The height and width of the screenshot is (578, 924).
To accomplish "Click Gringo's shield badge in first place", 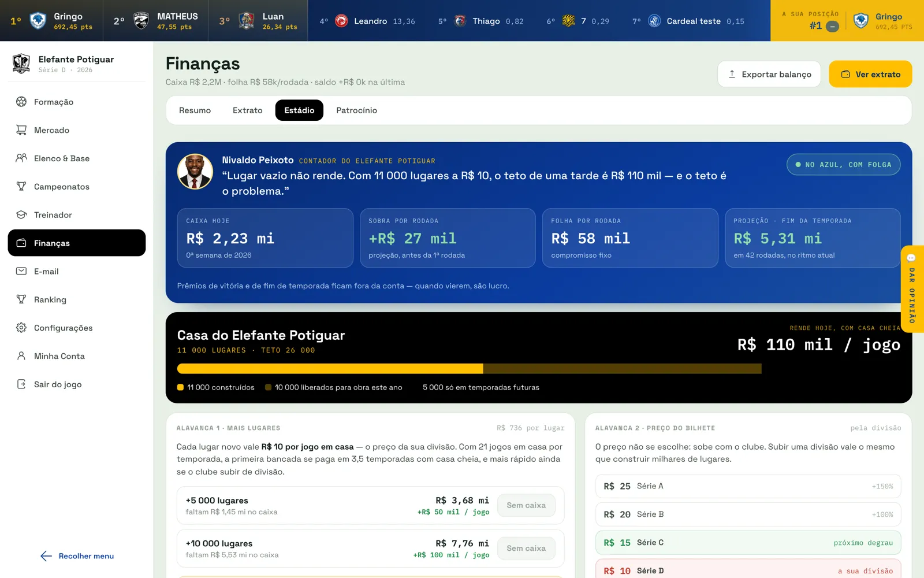I will point(38,21).
